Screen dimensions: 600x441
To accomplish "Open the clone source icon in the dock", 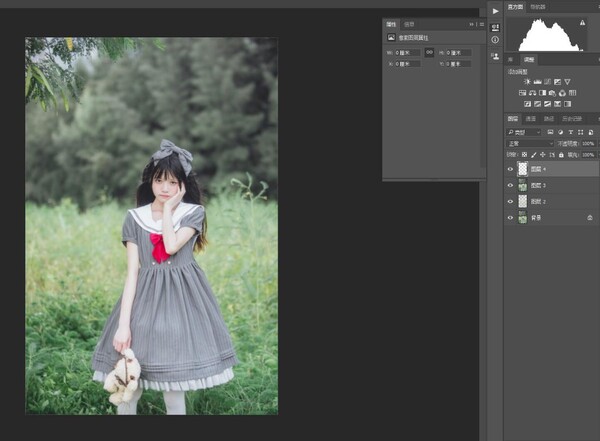I will click(x=495, y=57).
